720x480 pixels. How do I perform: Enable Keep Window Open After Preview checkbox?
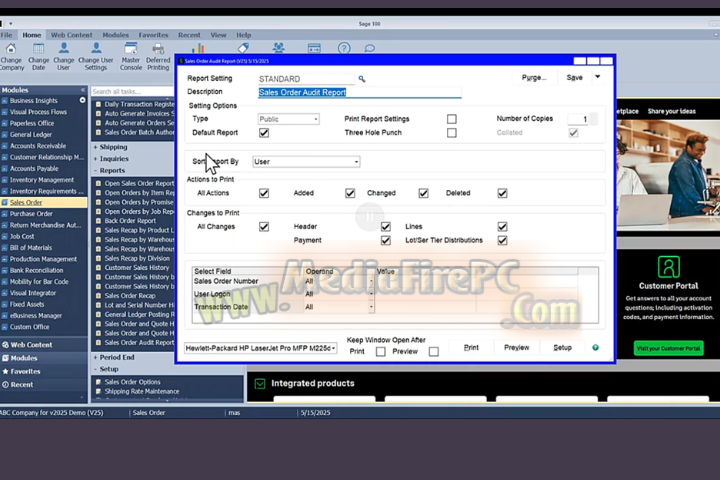[433, 352]
